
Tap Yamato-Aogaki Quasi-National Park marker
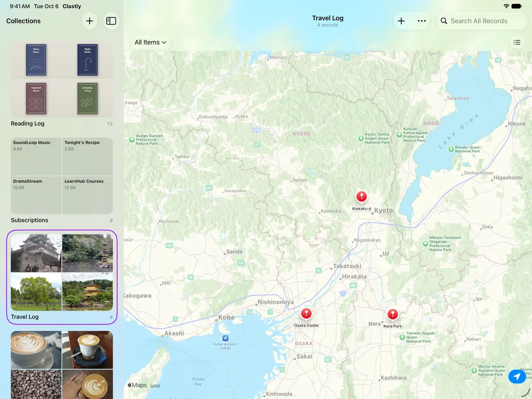click(402, 337)
